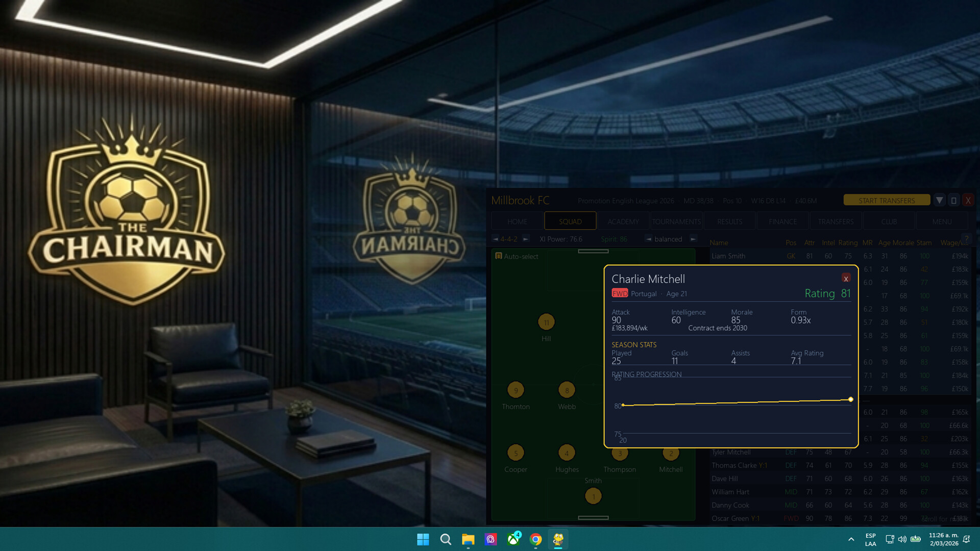Close the Charlie Mitchell player card
The height and width of the screenshot is (551, 980).
(846, 279)
